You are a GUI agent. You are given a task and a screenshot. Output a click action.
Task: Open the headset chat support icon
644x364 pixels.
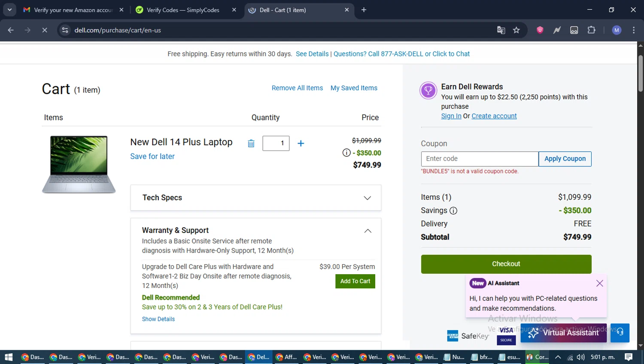(620, 333)
